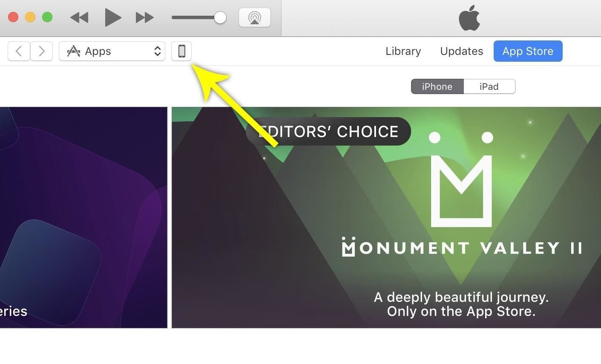Click the volume slider knob
601x364 pixels.
pos(220,17)
